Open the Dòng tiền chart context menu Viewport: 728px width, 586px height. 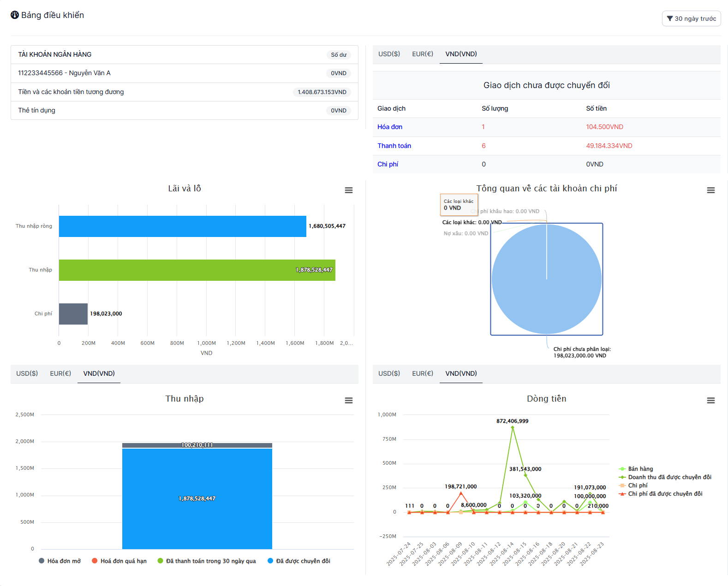pyautogui.click(x=710, y=401)
